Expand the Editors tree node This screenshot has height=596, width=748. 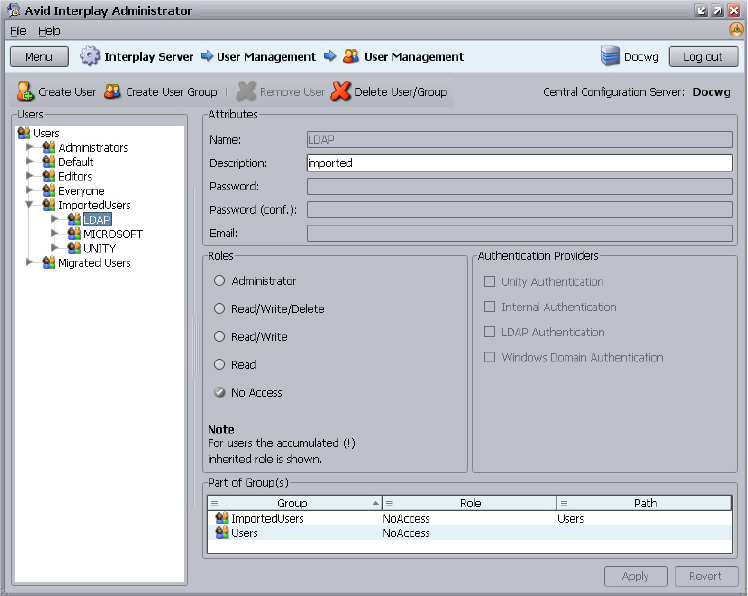30,176
